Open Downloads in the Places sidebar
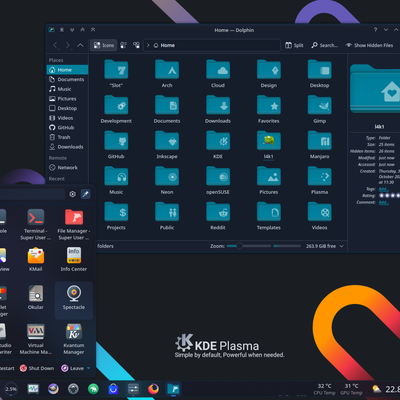The width and height of the screenshot is (400, 400). tap(67, 147)
